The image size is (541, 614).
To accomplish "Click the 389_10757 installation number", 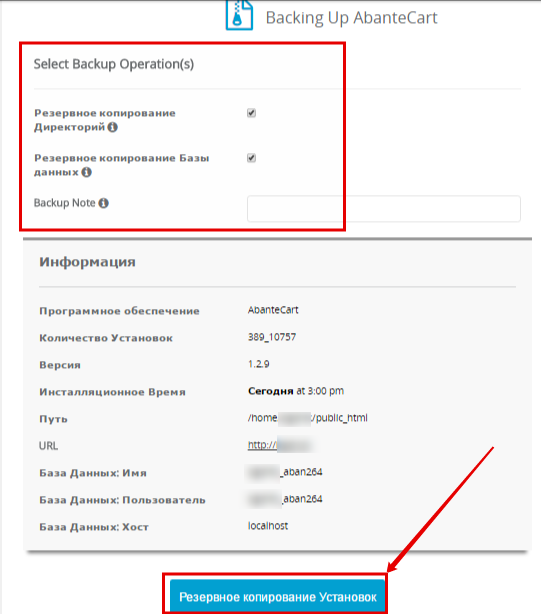I will 272,337.
